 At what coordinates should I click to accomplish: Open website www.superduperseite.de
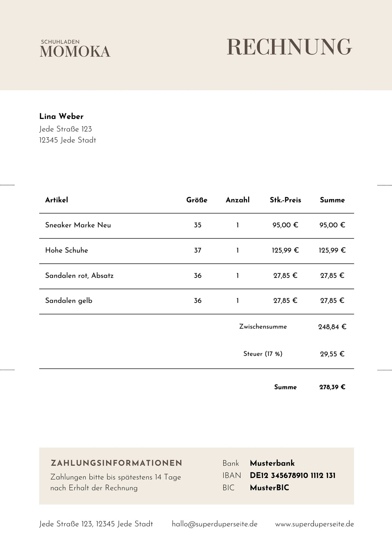314,524
